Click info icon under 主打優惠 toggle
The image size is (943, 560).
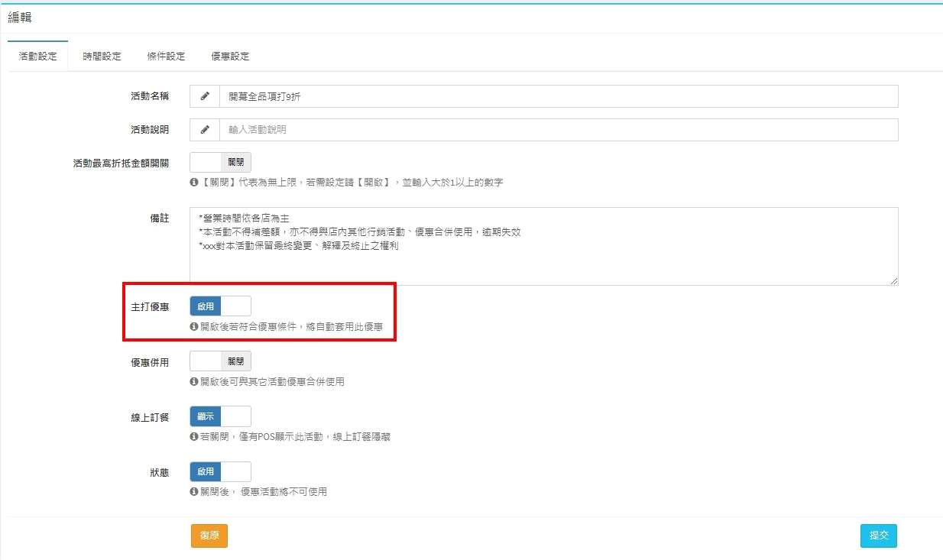tap(194, 326)
